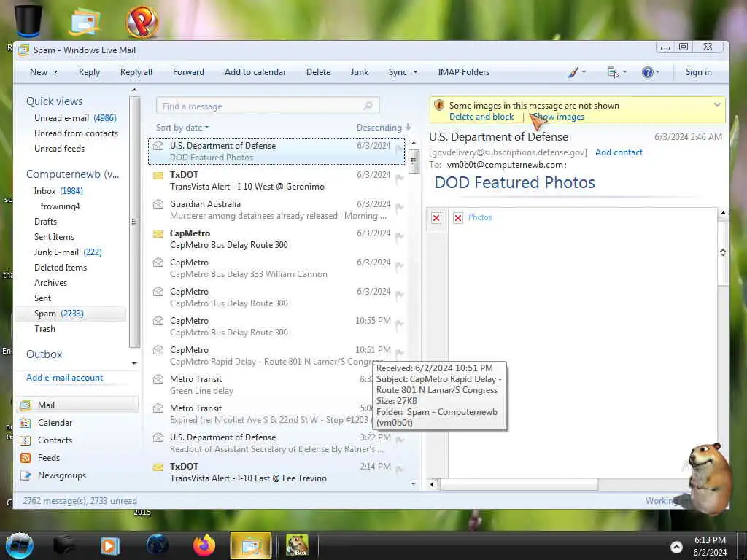This screenshot has width=747, height=560.
Task: Open the paintbrush colorize menu icon
Action: 573,72
